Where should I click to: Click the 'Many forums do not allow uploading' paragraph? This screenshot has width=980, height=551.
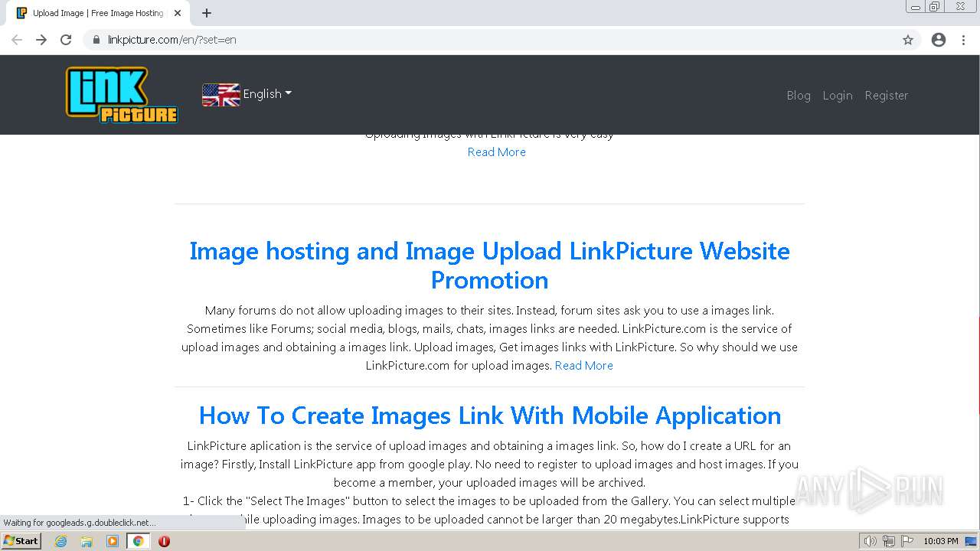pos(490,337)
